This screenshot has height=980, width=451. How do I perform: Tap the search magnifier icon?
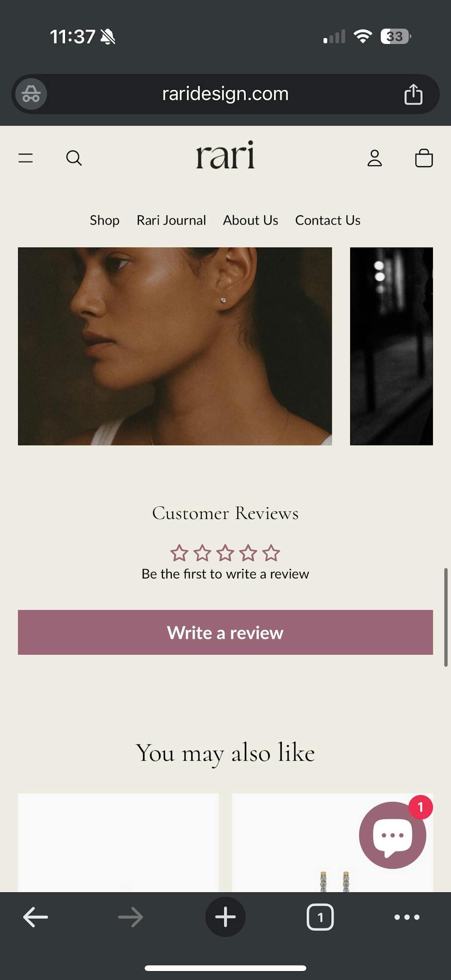point(74,158)
